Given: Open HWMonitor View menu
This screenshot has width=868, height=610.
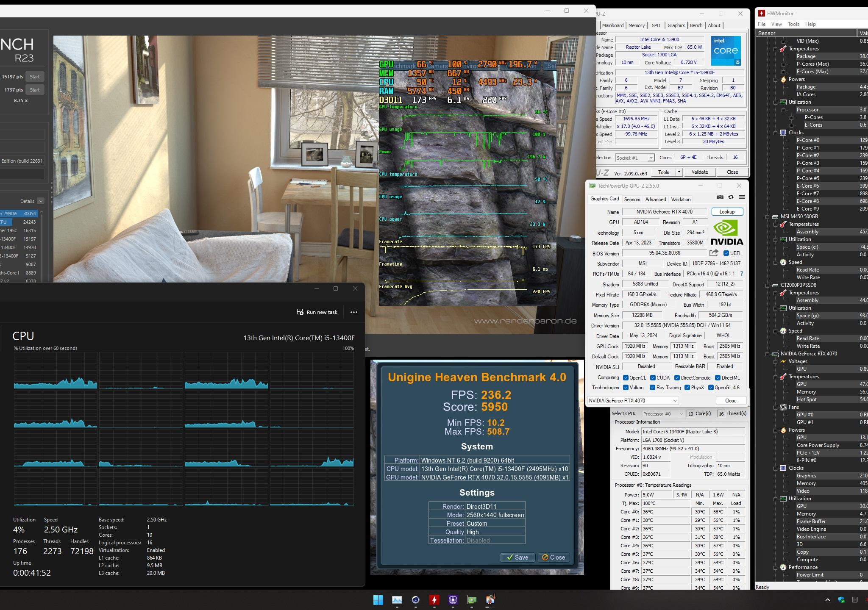Looking at the screenshot, I should (x=776, y=24).
